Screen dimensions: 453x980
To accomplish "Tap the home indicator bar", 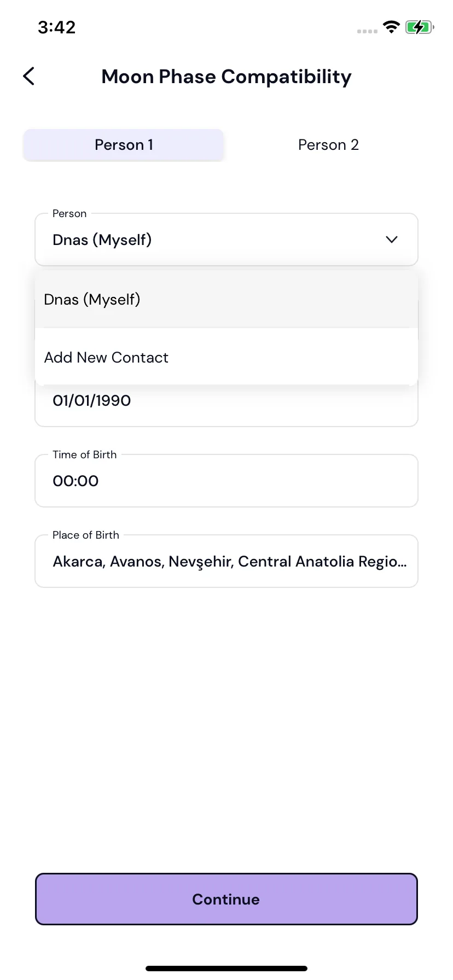I will 226,969.
